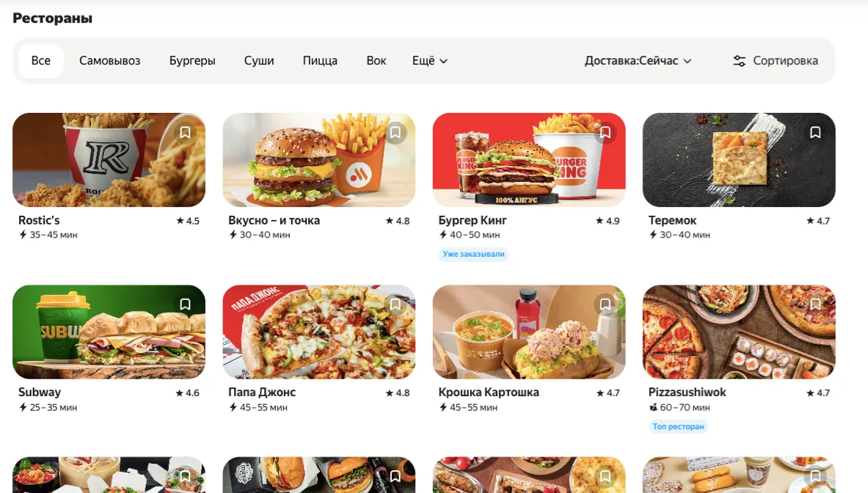Screen dimensions: 868x493
Task: Expand the Ещё categories dropdown
Action: point(429,61)
